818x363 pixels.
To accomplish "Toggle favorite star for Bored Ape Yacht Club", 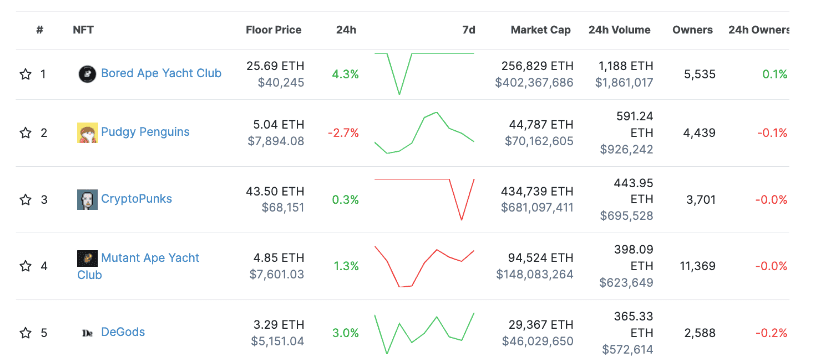I will pos(26,74).
